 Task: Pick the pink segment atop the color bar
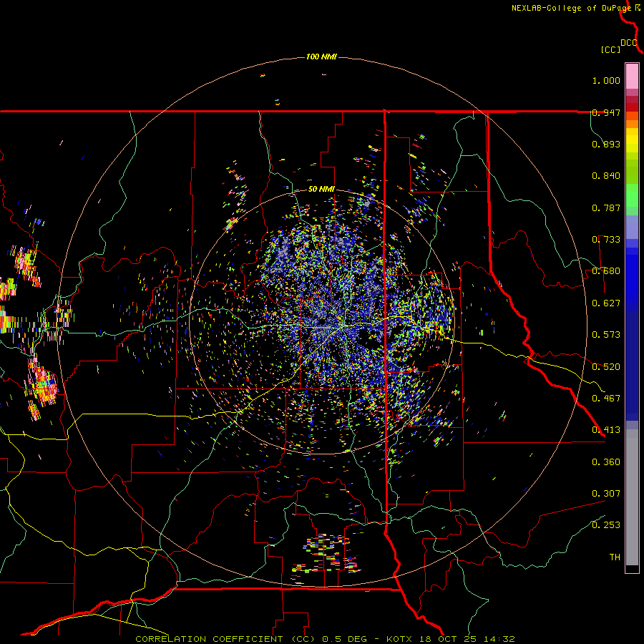point(632,77)
